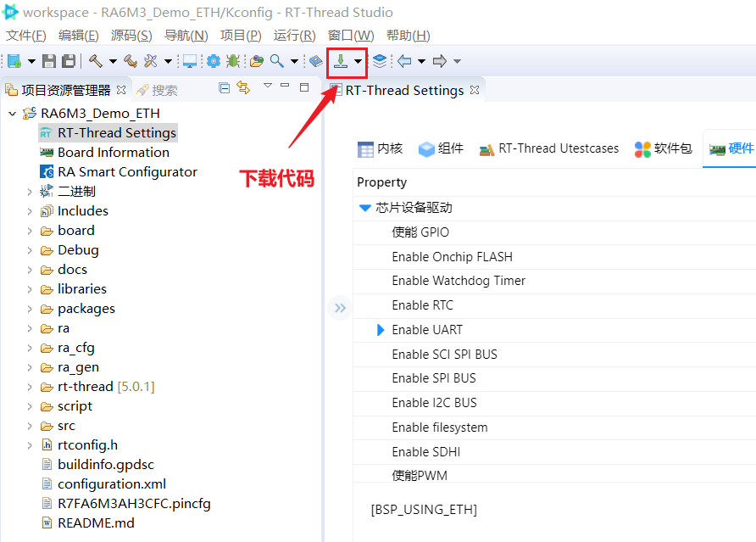Click the Back navigation arrow icon
The height and width of the screenshot is (542, 756).
click(x=404, y=61)
